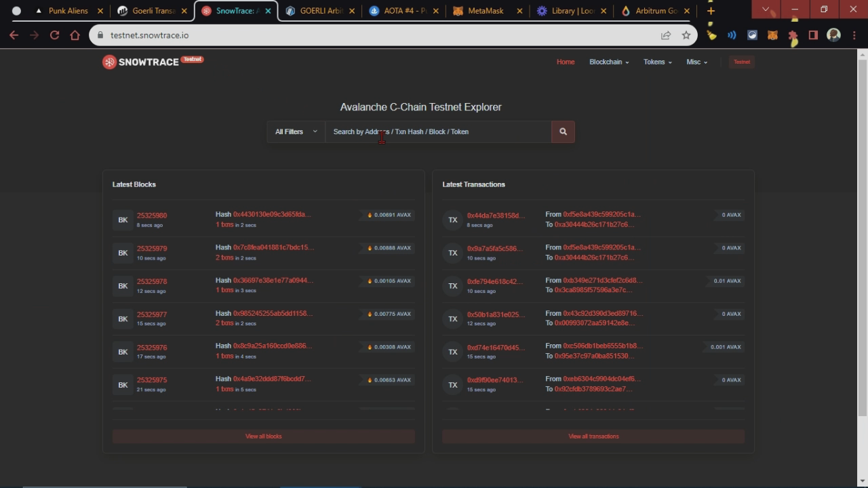Click TX icon for 0xd74e16470d45 transaction
Image resolution: width=868 pixels, height=488 pixels.
[x=453, y=352]
